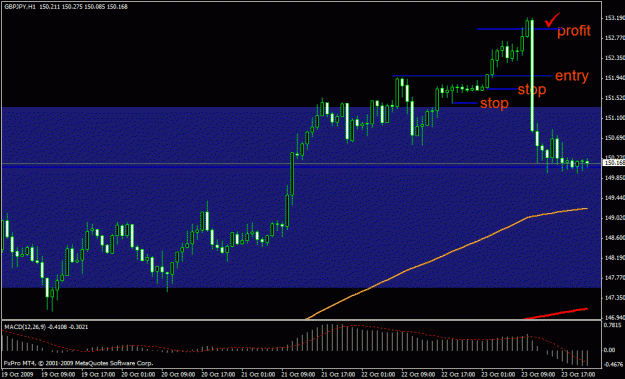Screen dimensions: 625x379
Task: Select the thick red moving average line
Action: point(556,313)
